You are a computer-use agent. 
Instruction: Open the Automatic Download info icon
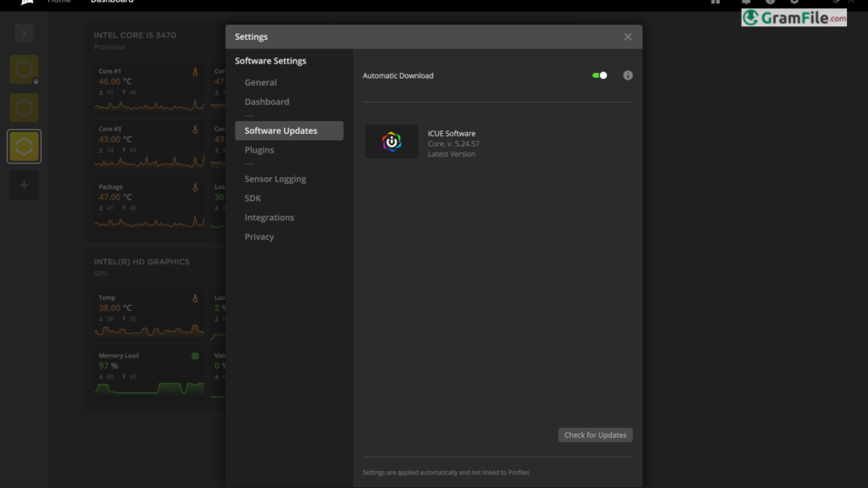coord(628,75)
